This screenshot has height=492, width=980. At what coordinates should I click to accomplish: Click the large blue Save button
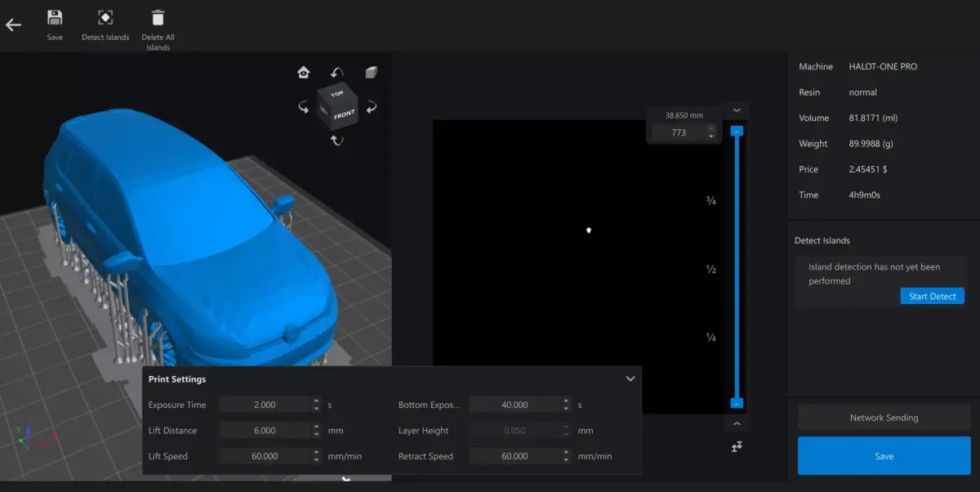pyautogui.click(x=884, y=456)
